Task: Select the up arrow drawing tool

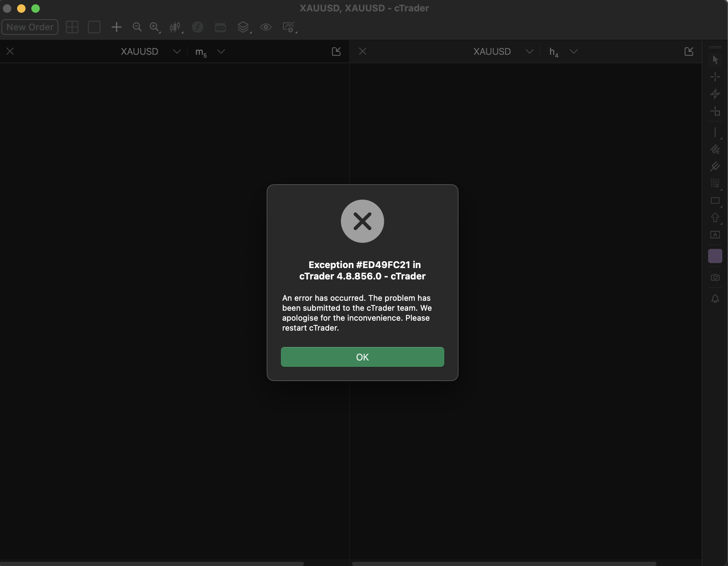Action: tap(715, 218)
